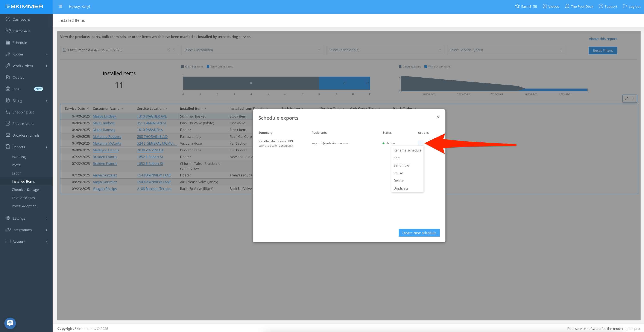Open the Select Technician(s) dropdown
Viewport: 644px width, 332px height.
coord(384,50)
